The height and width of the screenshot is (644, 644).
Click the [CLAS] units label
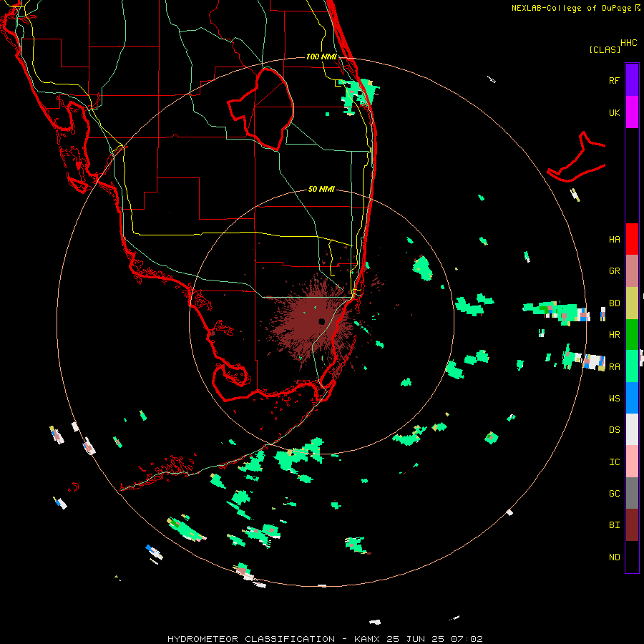[605, 50]
